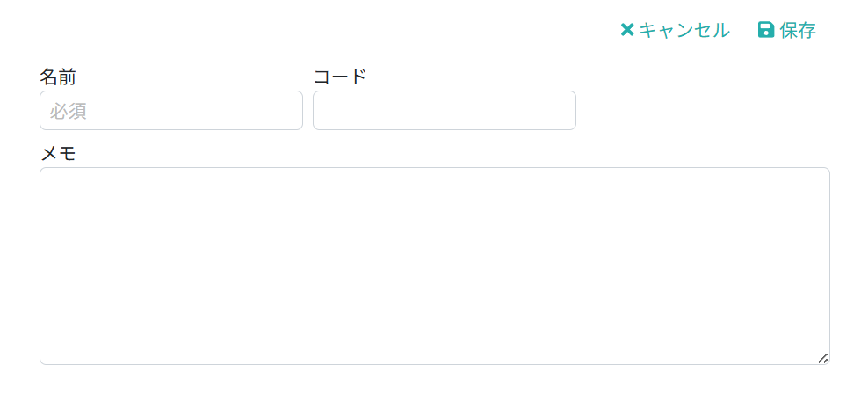Click the メモ textarea resize grip icon
This screenshot has height=409, width=868.
(823, 358)
